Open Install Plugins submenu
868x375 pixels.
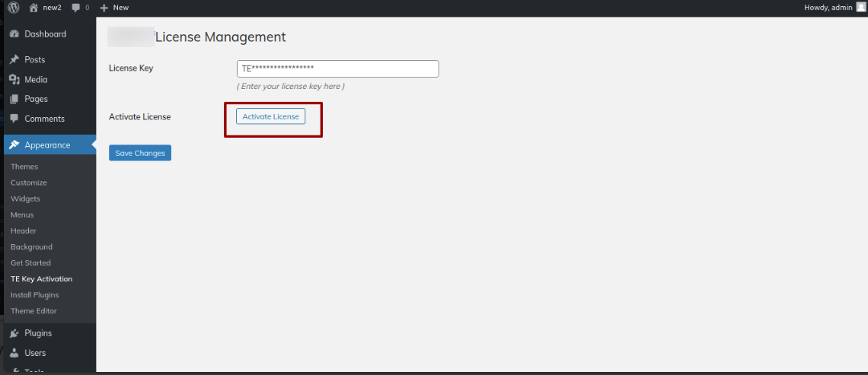click(x=35, y=295)
